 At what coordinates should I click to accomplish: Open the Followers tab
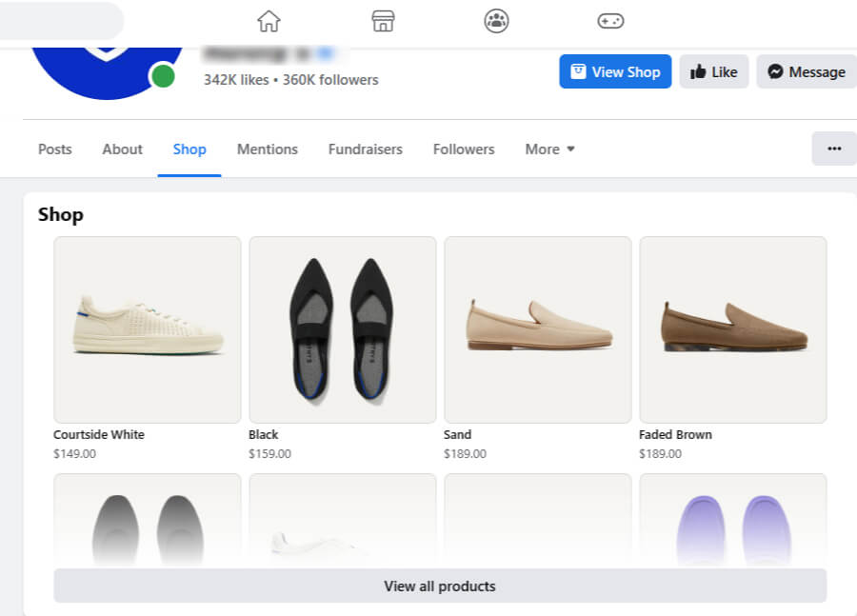[464, 149]
